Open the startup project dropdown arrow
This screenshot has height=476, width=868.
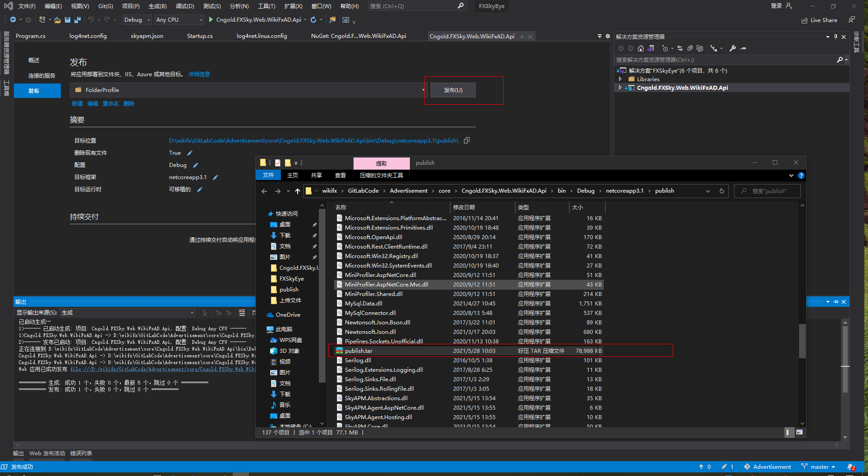click(x=305, y=20)
